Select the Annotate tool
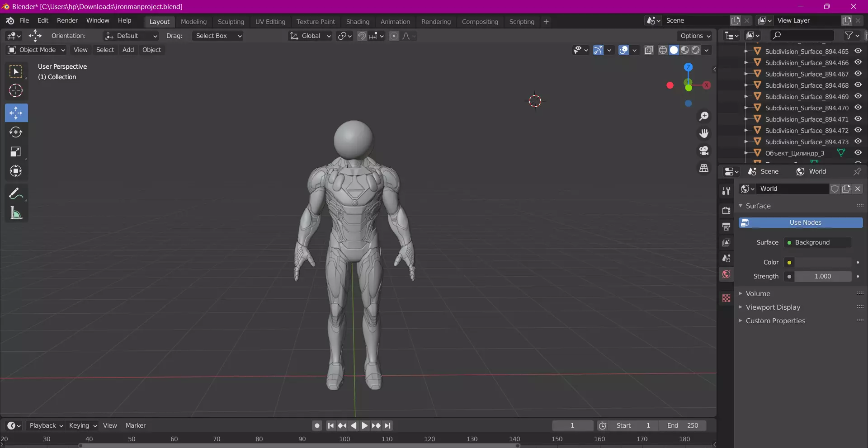Viewport: 868px width, 448px height. click(16, 194)
